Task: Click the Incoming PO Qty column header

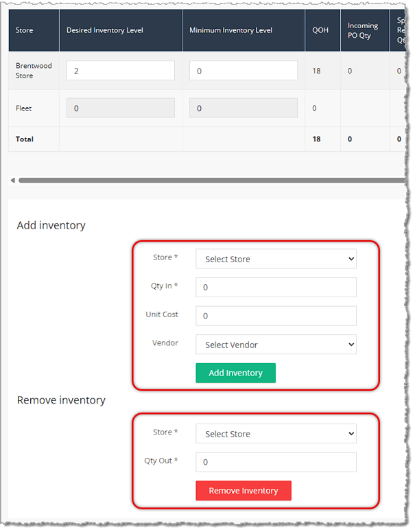Action: [365, 30]
